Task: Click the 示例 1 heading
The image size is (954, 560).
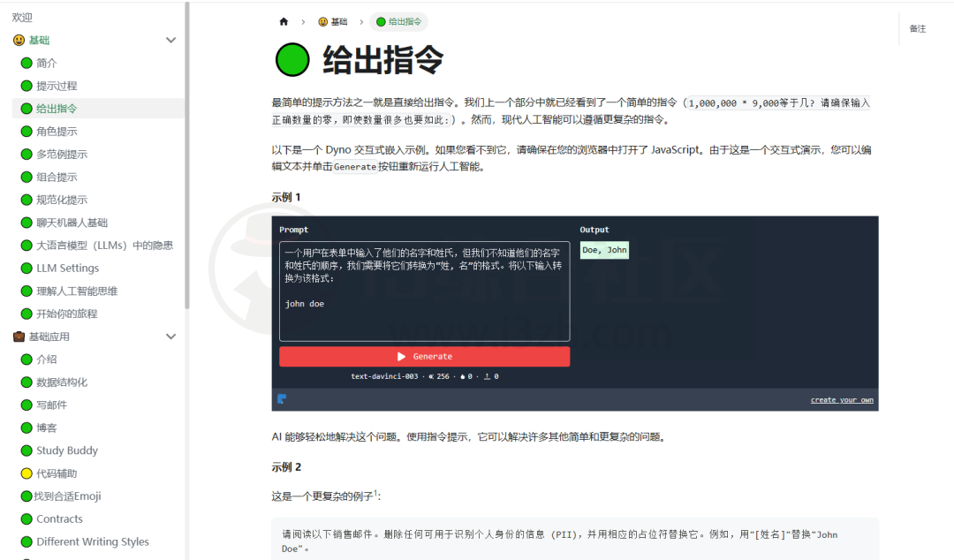Action: 286,197
